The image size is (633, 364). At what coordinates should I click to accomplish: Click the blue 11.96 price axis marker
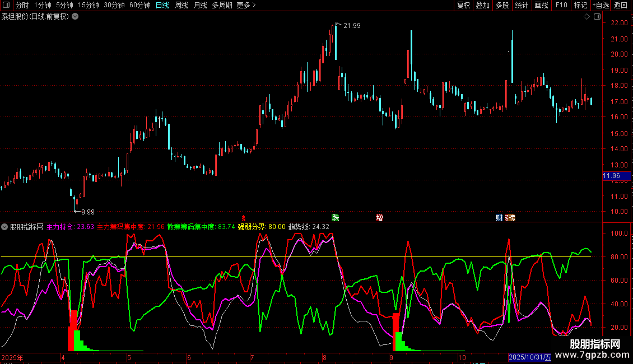[611, 176]
